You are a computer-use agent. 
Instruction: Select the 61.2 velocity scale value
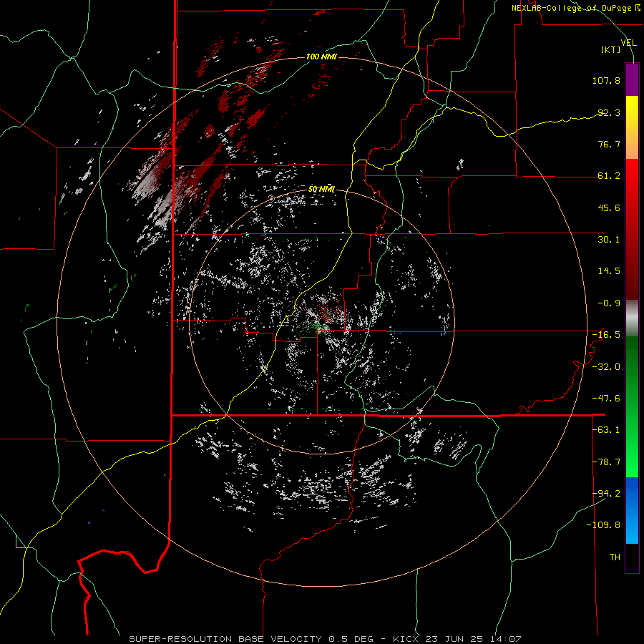click(609, 176)
